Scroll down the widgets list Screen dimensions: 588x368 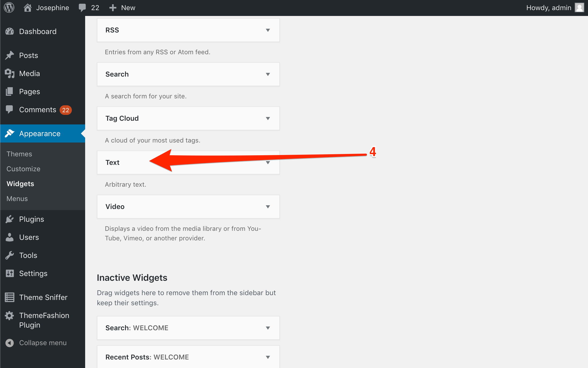click(x=188, y=162)
